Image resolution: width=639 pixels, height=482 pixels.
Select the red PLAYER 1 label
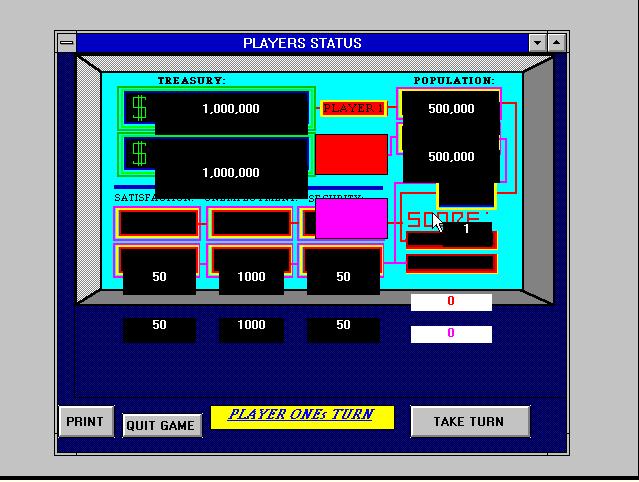353,108
